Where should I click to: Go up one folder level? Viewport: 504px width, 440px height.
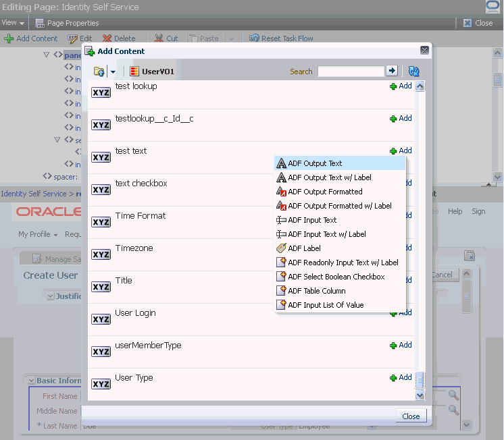99,72
